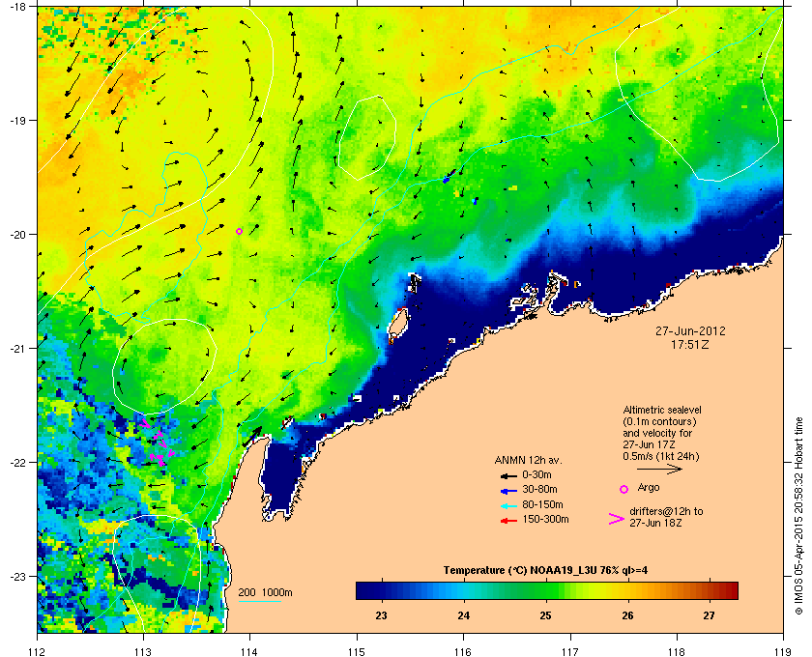This screenshot has height=657, width=812.
Task: Click the '0-30m' depth label
Action: 536,474
